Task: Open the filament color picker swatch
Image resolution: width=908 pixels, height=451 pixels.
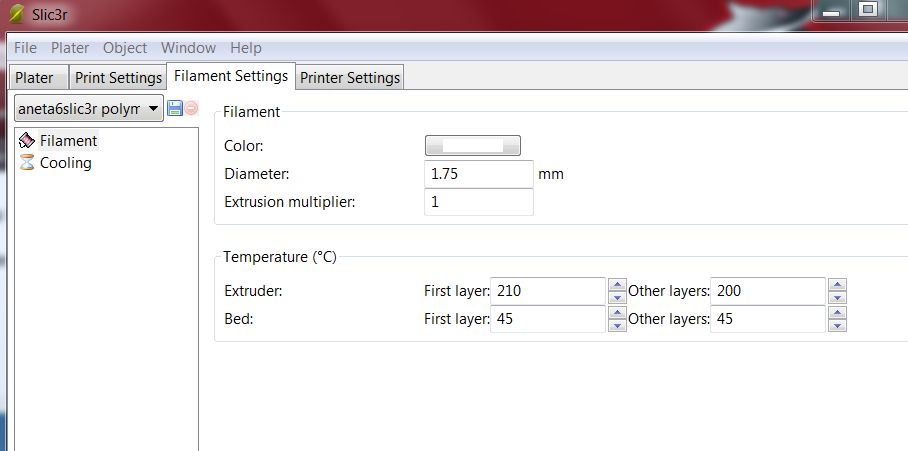Action: pyautogui.click(x=473, y=146)
